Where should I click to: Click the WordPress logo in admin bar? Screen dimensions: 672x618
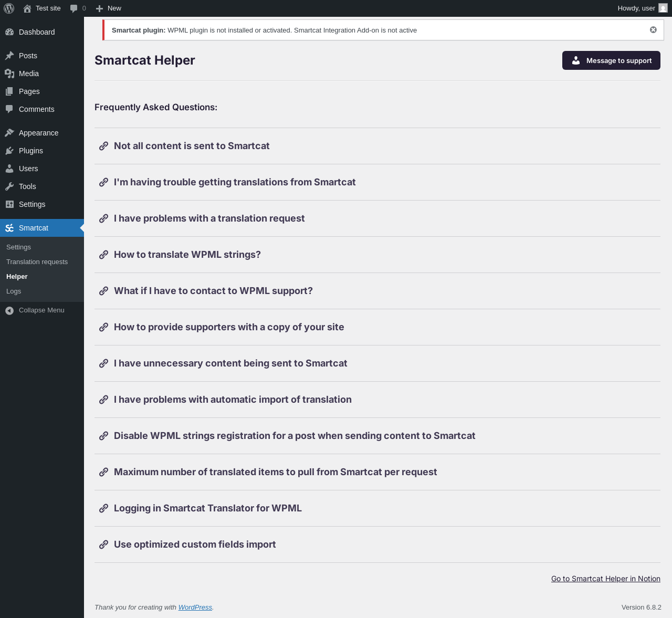click(x=9, y=8)
